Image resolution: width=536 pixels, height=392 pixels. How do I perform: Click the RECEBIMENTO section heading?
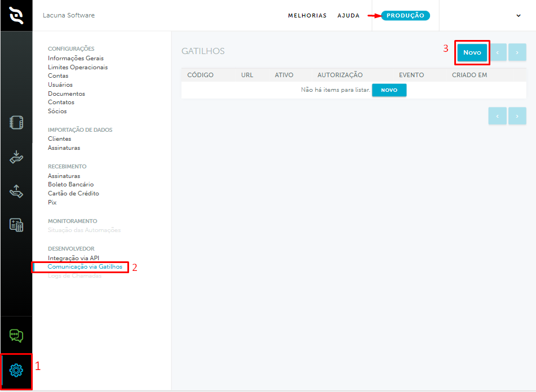coord(67,167)
